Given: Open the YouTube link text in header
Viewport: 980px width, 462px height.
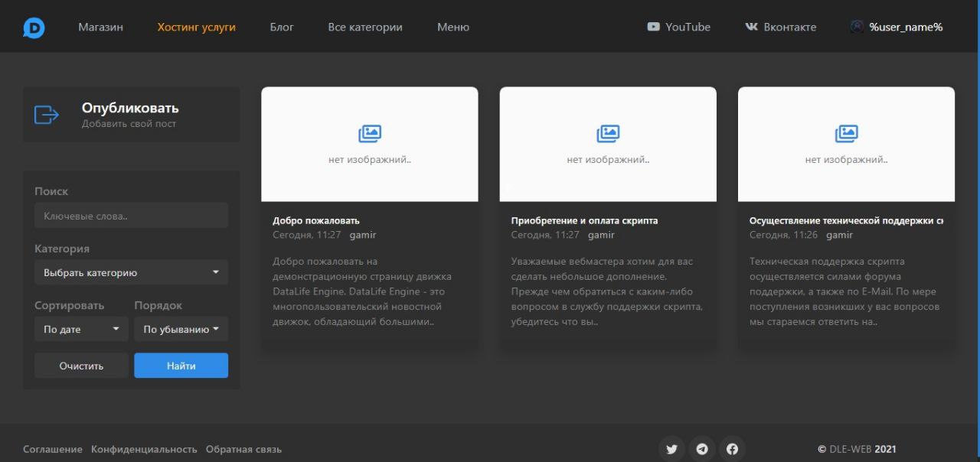Looking at the screenshot, I should (x=688, y=27).
